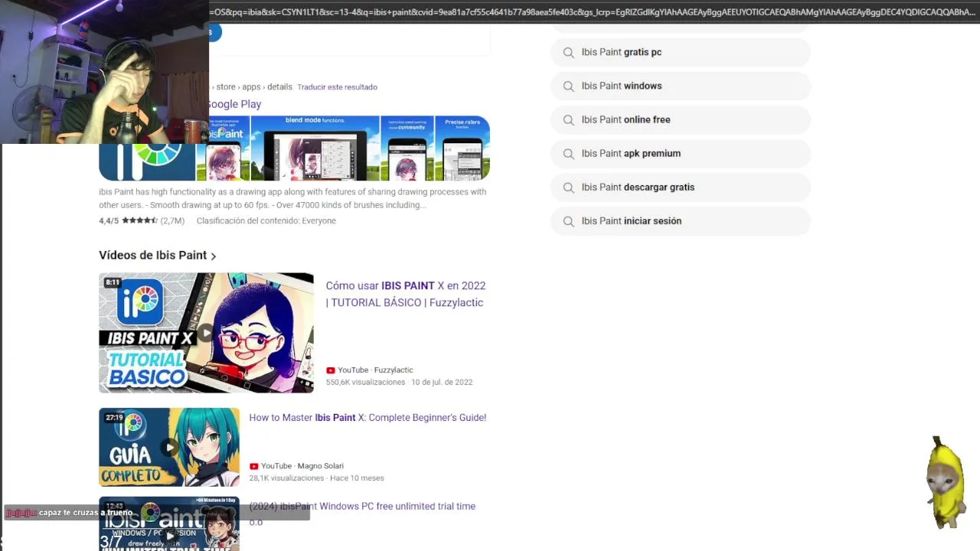980x551 pixels.
Task: Select the Ibis Paint online free suggestion
Action: pos(680,120)
